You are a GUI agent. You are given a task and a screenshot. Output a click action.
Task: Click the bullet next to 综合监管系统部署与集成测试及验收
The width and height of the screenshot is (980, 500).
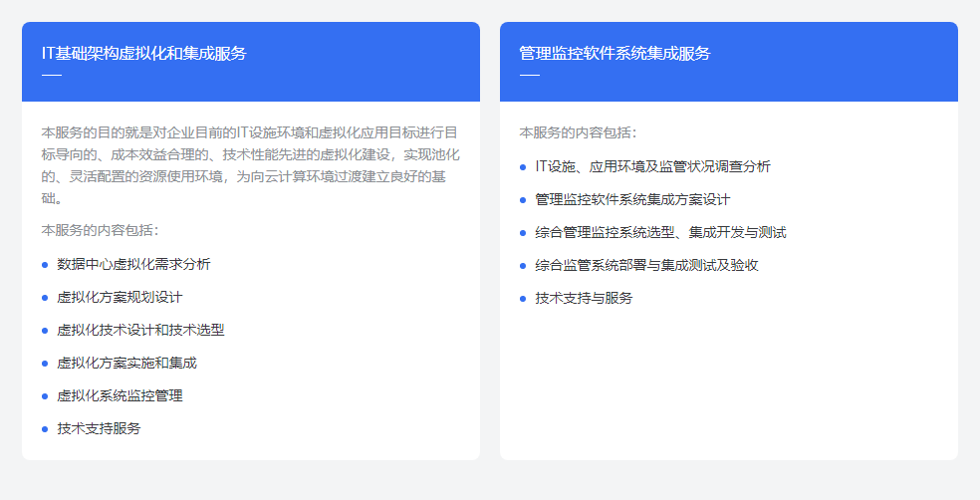click(x=523, y=266)
